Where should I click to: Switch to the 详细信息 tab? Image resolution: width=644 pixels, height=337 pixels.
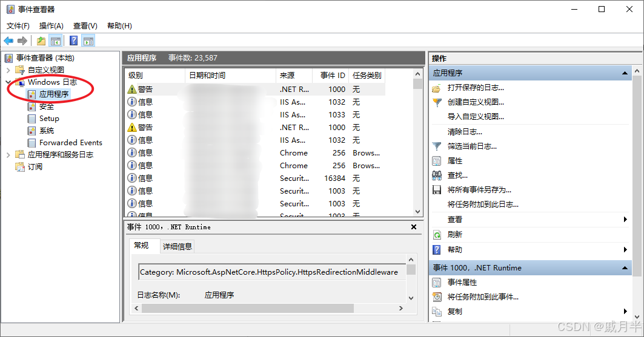tap(178, 246)
